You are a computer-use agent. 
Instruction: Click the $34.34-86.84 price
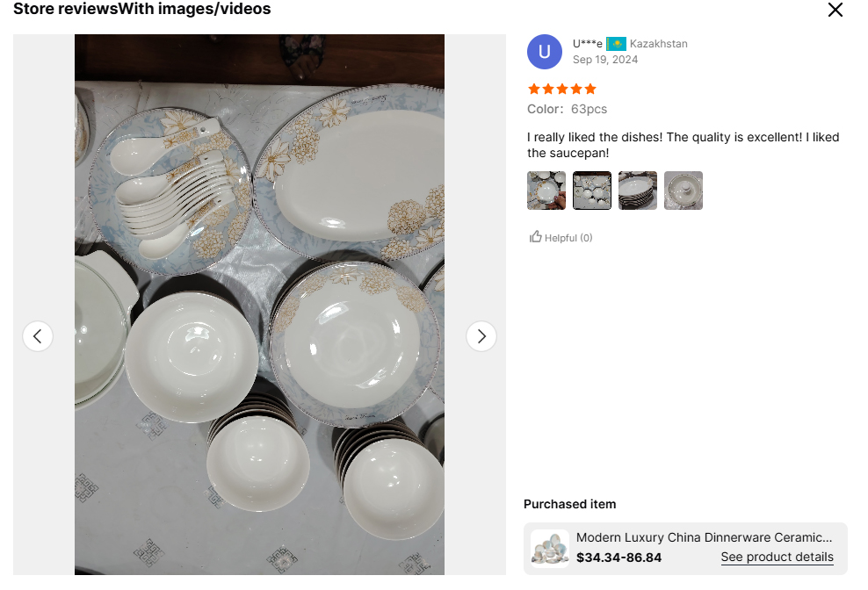(x=618, y=558)
